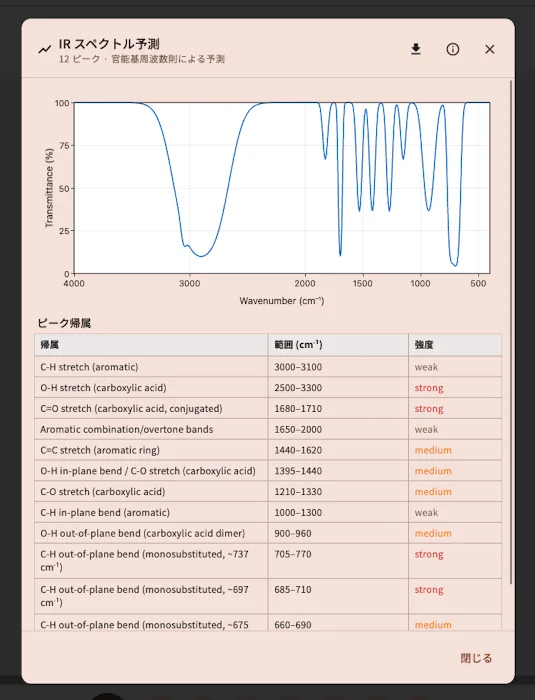Click the IR スペクトル予測 title
Viewport: 535px width, 700px height.
[x=109, y=44]
